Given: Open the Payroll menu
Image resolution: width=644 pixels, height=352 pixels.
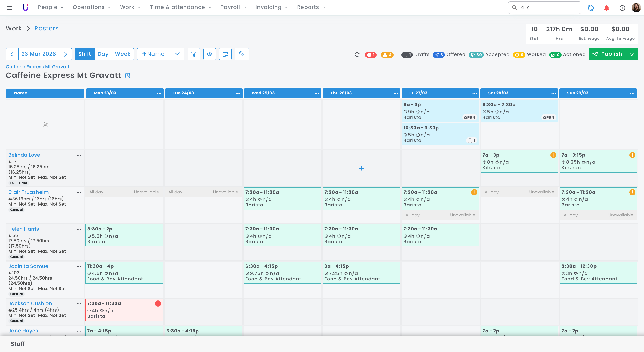Looking at the screenshot, I should [233, 7].
